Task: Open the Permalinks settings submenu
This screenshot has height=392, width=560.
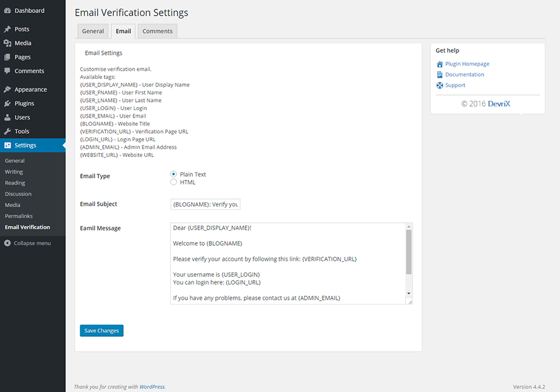Action: 19,216
